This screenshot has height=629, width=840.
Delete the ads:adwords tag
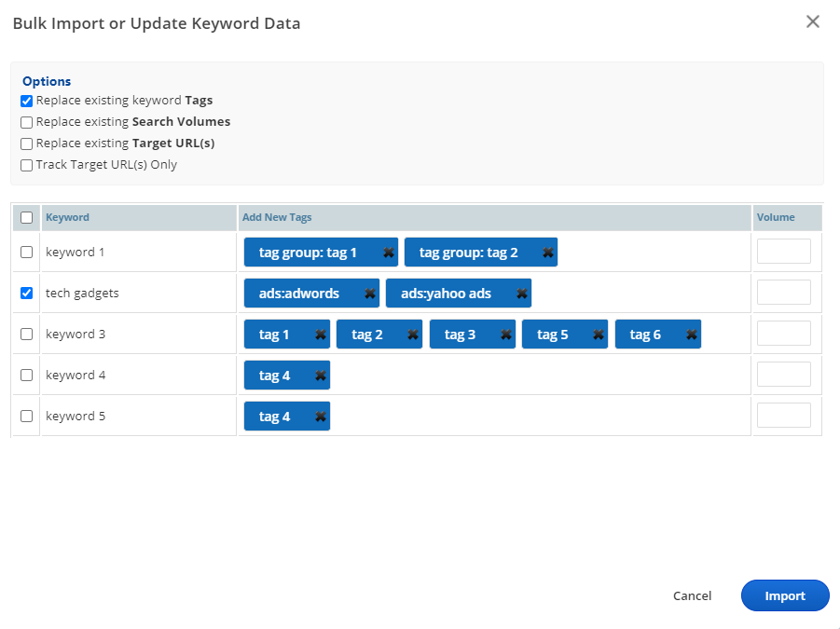pos(370,294)
